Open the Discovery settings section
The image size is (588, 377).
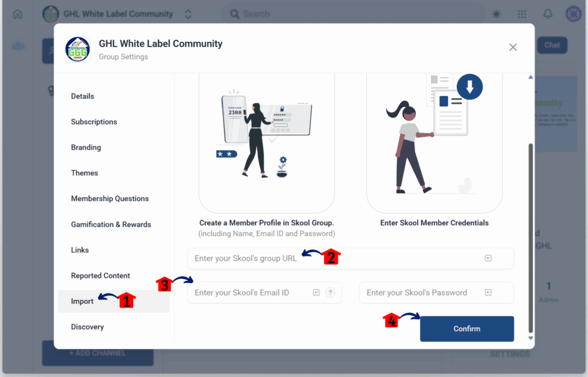tap(87, 326)
